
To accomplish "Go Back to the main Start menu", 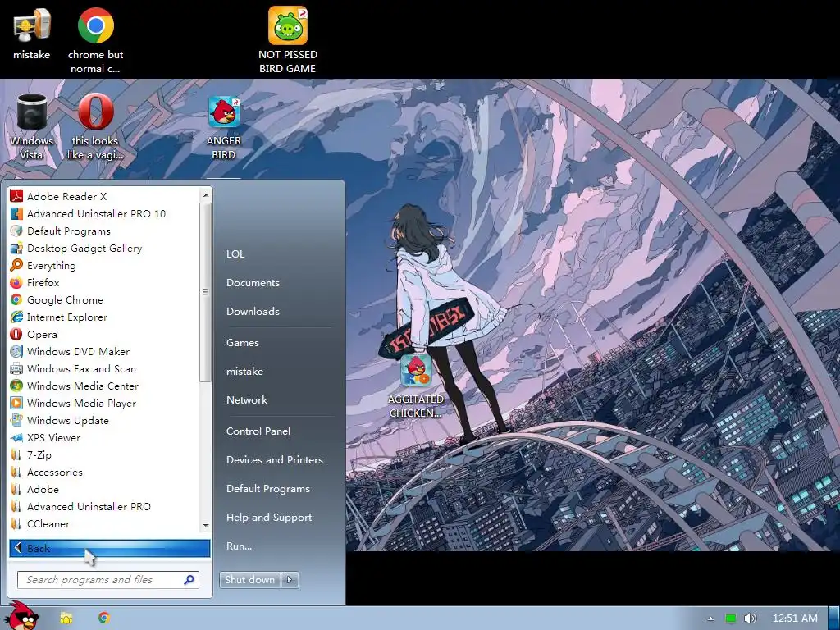I will (109, 548).
